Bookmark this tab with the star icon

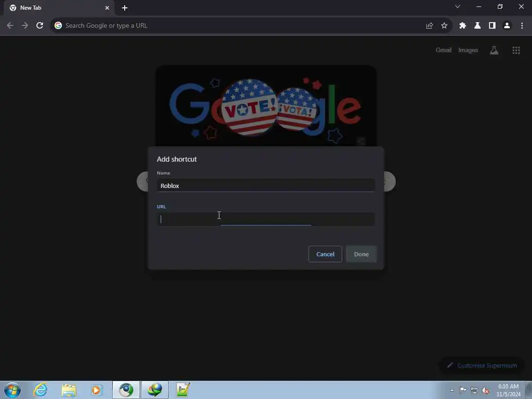(x=444, y=25)
